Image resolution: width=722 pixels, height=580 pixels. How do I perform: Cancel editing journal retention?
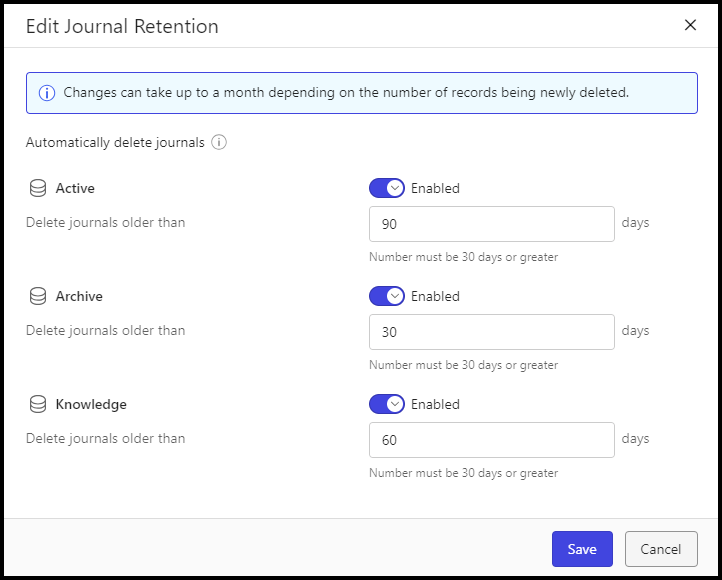point(661,549)
